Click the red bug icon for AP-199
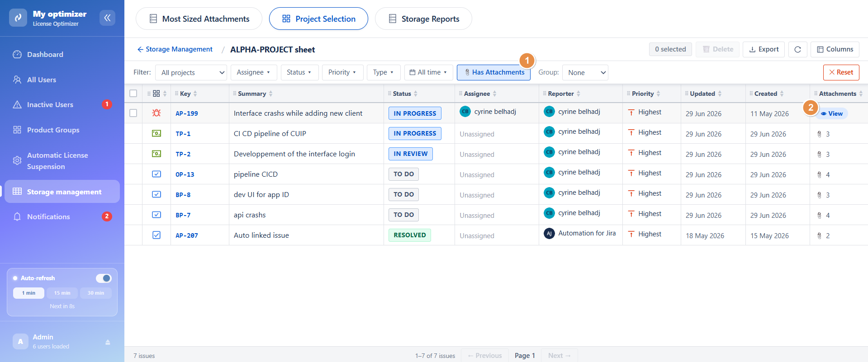 click(157, 113)
